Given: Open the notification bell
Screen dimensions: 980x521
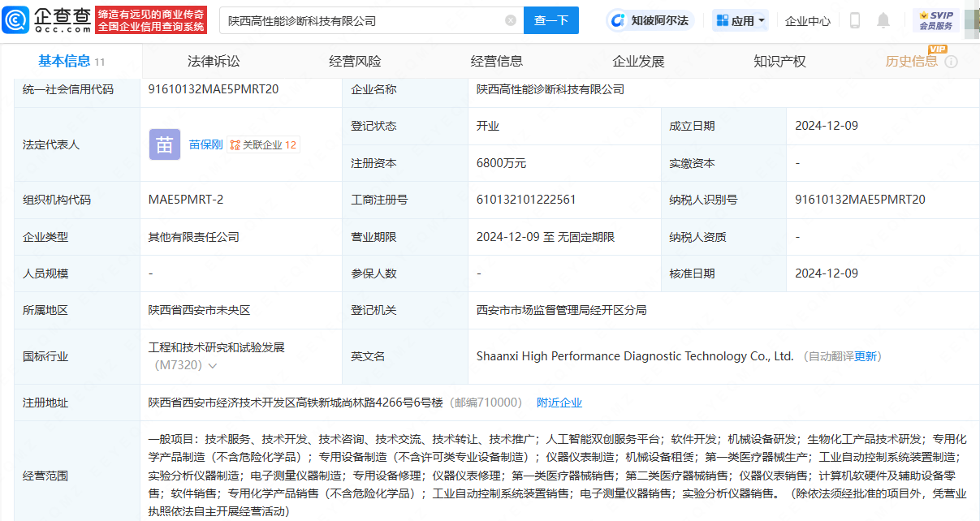Looking at the screenshot, I should coord(883,20).
